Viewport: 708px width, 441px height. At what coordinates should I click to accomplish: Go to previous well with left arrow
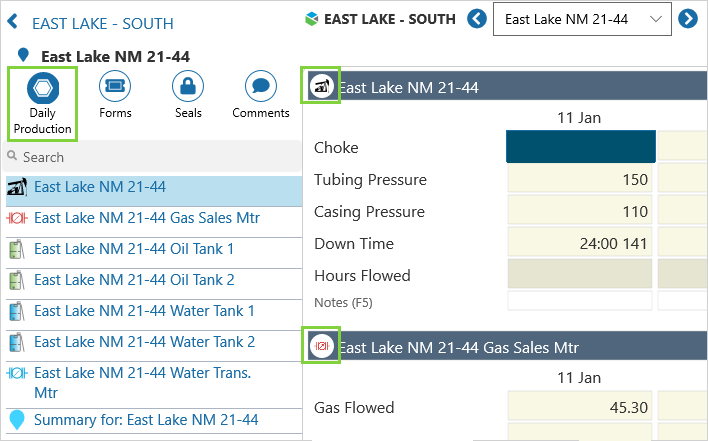tap(477, 19)
